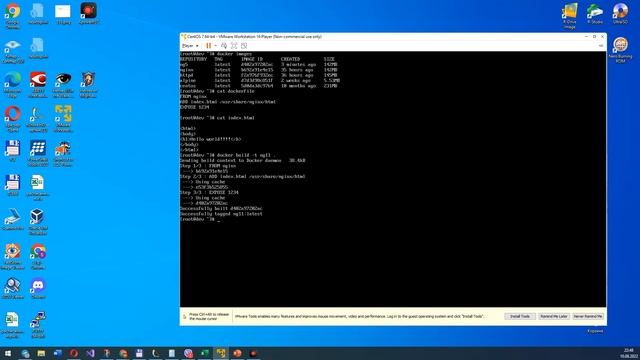
Task: Click the VMware Player window title bar text
Action: pyautogui.click(x=254, y=37)
